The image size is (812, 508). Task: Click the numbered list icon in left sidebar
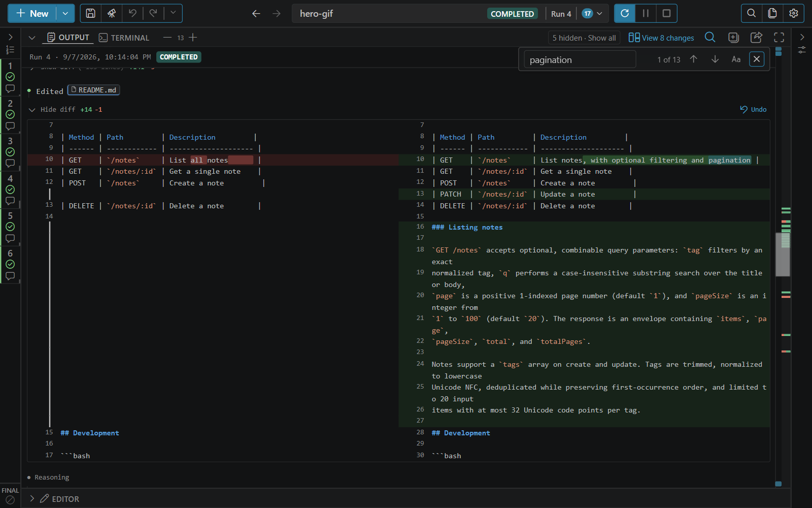tap(10, 50)
